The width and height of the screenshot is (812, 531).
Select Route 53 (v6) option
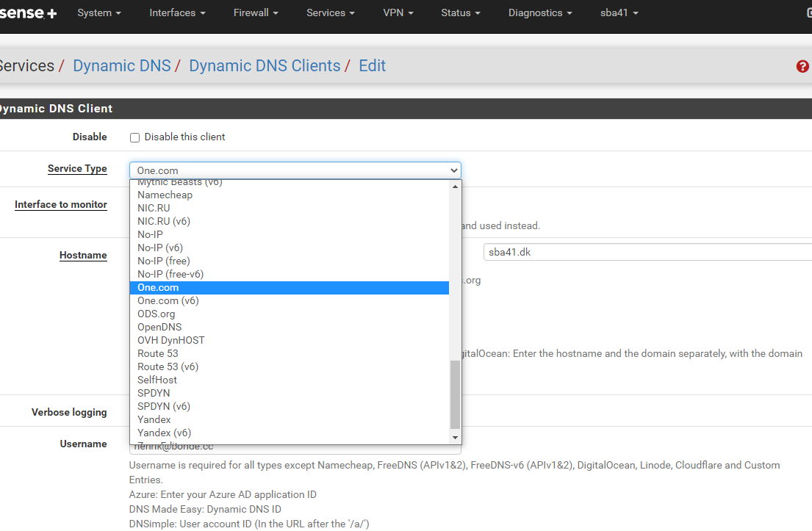[x=289, y=367]
